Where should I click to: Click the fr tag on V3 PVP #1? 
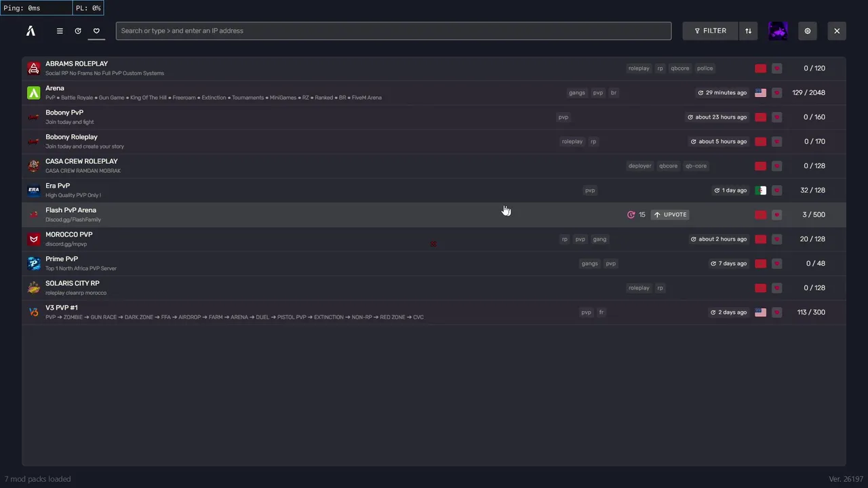(x=601, y=312)
